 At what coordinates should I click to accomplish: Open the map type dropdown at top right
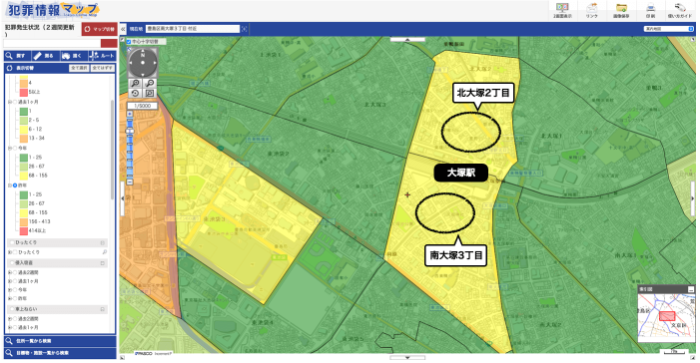(668, 29)
